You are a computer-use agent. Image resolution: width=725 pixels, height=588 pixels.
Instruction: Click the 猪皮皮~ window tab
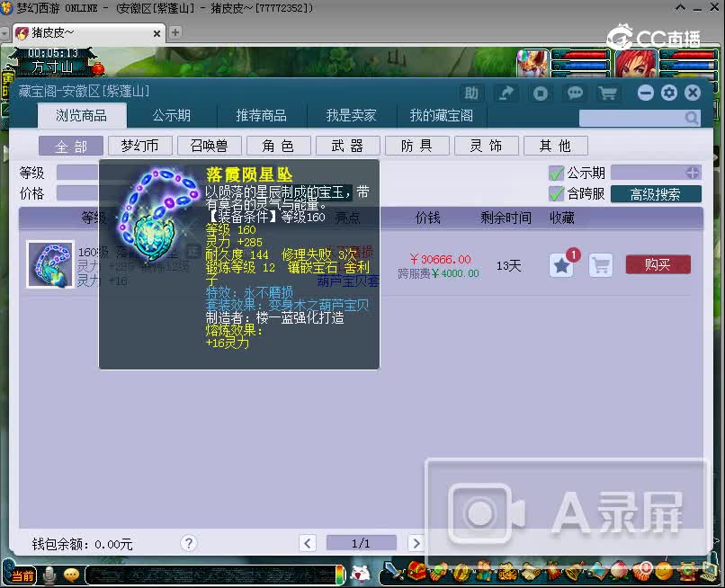coord(89,33)
